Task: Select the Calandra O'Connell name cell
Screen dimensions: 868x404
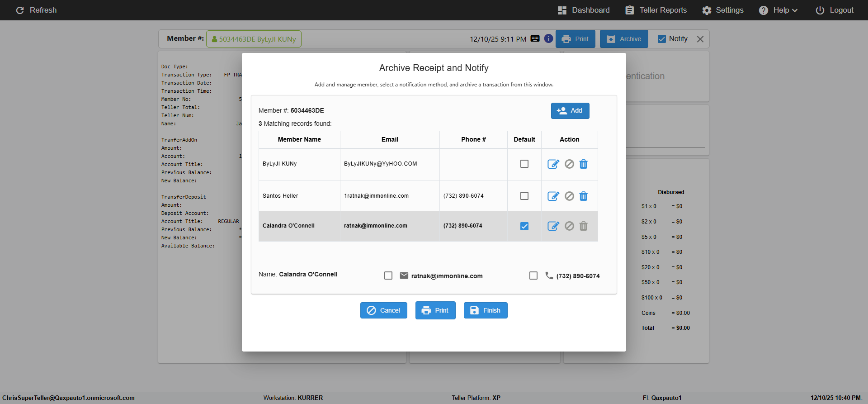Action: (299, 226)
